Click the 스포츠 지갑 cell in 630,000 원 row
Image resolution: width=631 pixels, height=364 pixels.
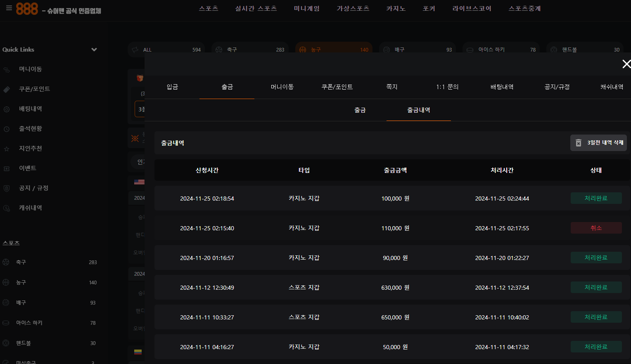304,288
